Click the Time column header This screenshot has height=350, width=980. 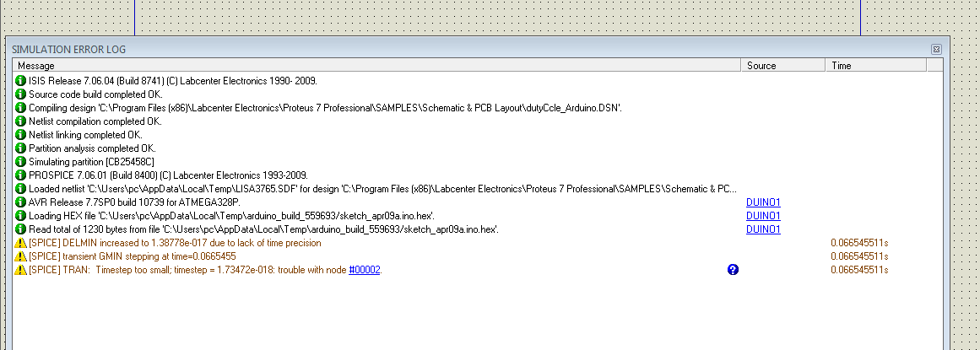point(875,66)
